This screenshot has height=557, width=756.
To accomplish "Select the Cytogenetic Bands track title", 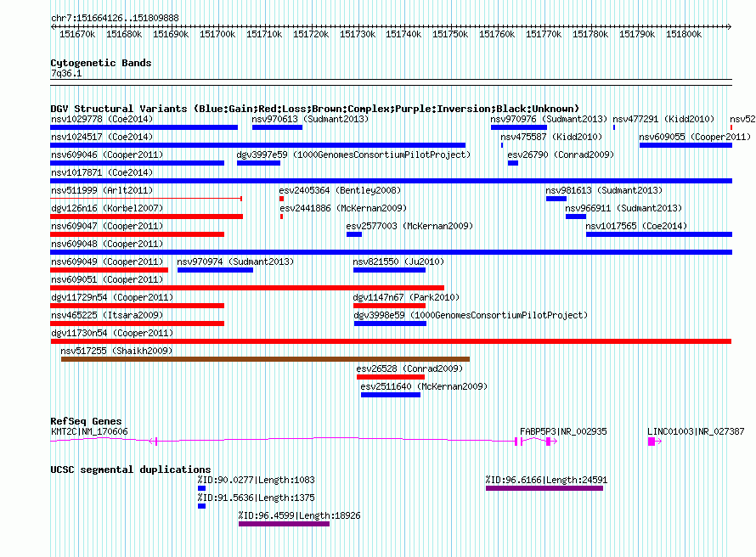I will coord(101,63).
